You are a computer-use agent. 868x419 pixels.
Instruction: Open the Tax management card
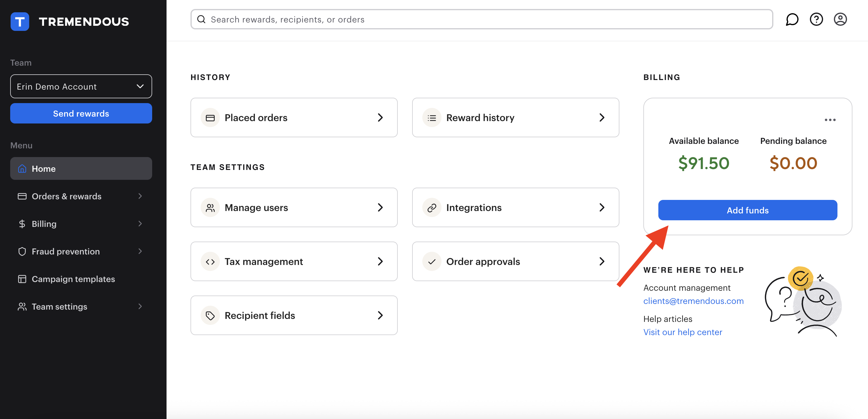(294, 262)
